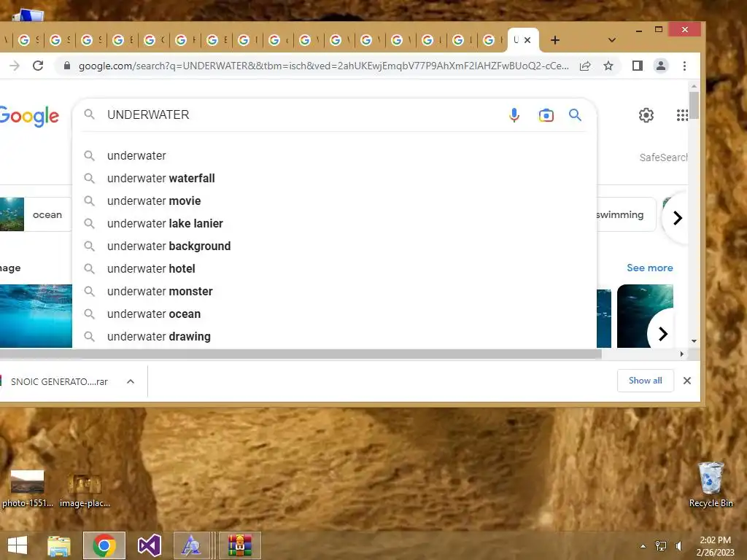Toggle Chrome side panel
Viewport: 747px width, 560px height.
click(638, 66)
